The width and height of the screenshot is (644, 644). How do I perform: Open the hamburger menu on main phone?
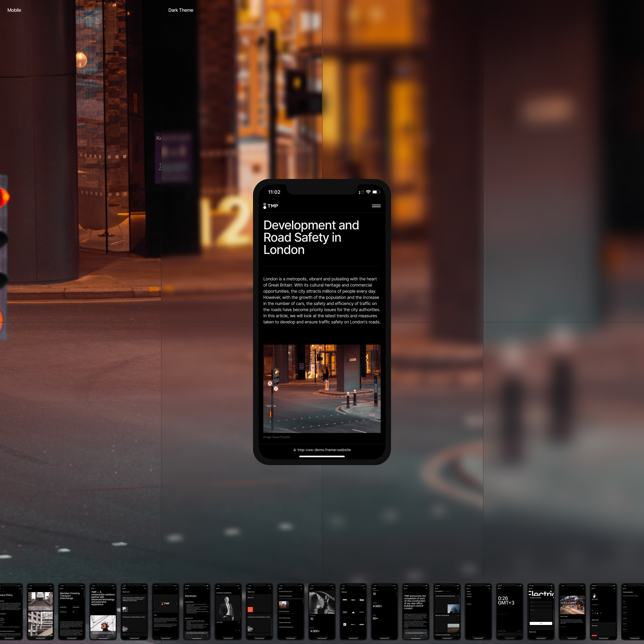376,206
